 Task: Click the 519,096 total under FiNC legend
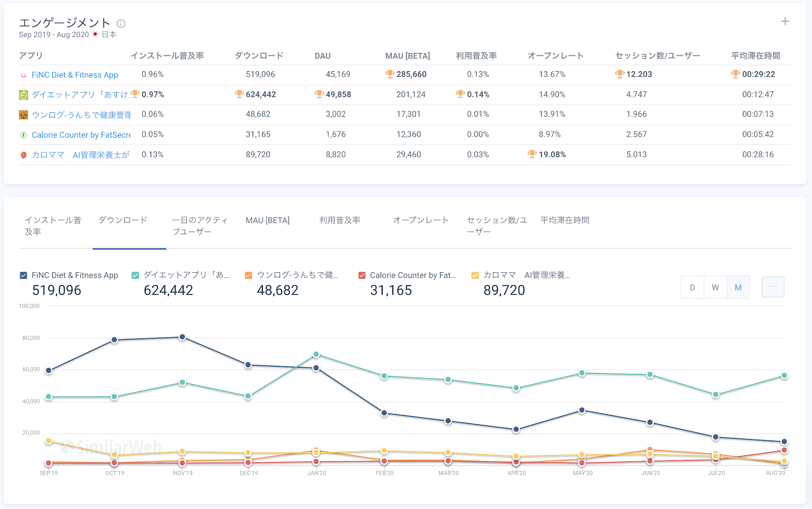click(57, 290)
